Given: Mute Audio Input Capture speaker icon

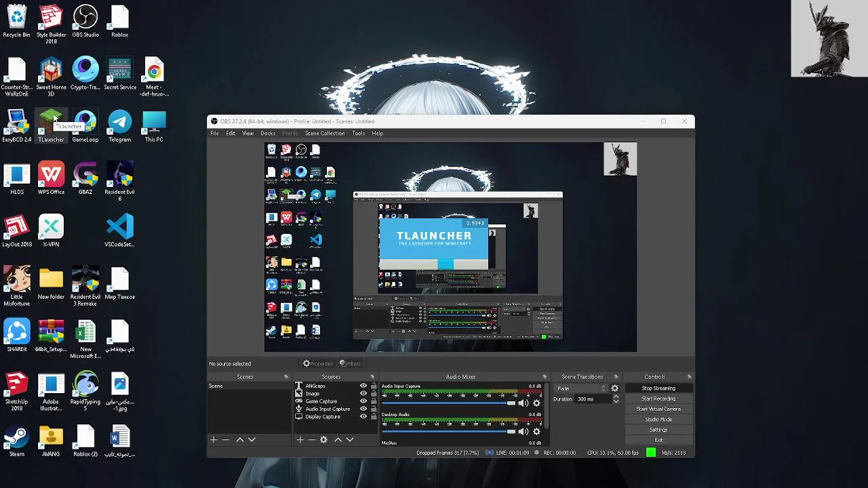Looking at the screenshot, I should click(x=523, y=403).
